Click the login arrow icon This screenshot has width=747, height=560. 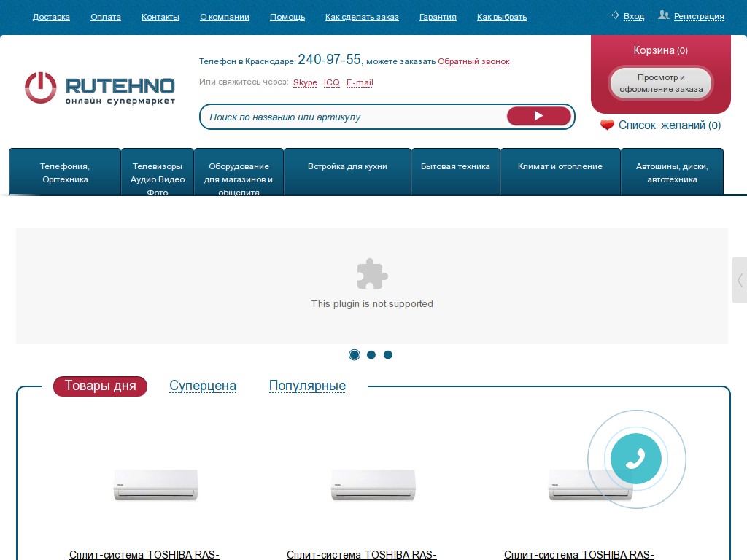(614, 15)
